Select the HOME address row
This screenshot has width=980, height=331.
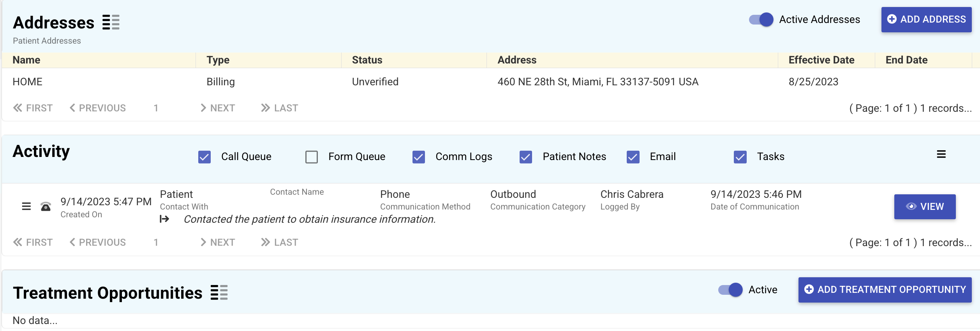pos(27,82)
